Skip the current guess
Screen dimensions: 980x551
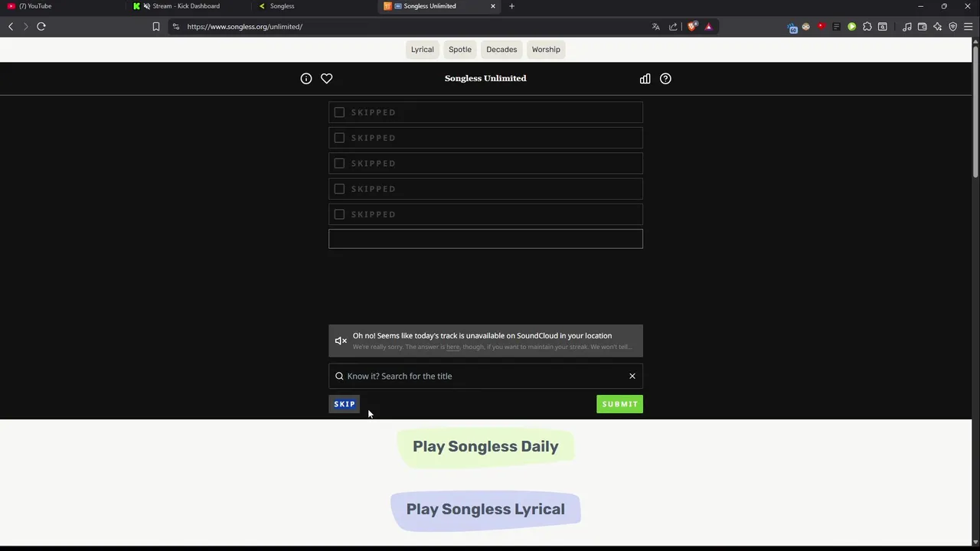[x=345, y=404]
